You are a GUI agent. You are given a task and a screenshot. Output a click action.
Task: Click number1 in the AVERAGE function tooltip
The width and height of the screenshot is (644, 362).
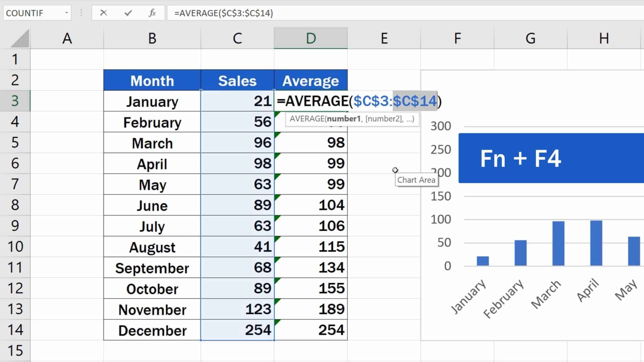point(344,119)
